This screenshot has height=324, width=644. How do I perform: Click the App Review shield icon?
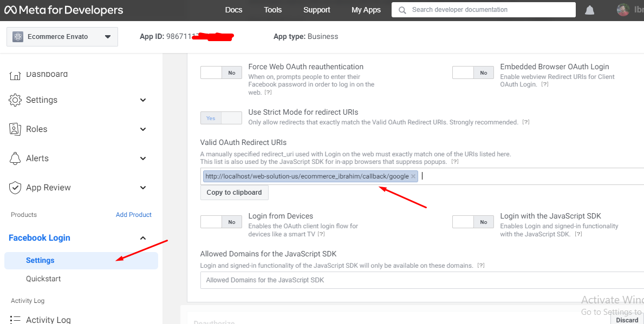[x=16, y=188]
